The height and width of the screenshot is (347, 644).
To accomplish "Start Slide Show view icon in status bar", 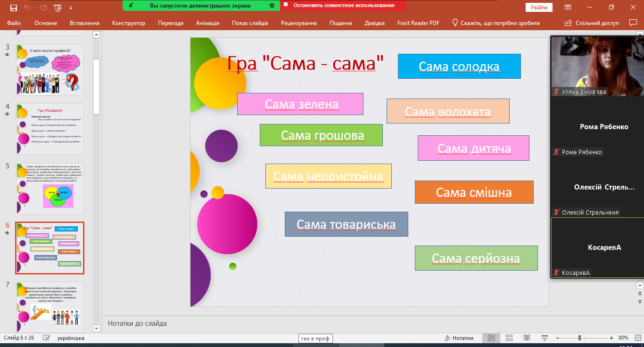I will pyautogui.click(x=545, y=338).
